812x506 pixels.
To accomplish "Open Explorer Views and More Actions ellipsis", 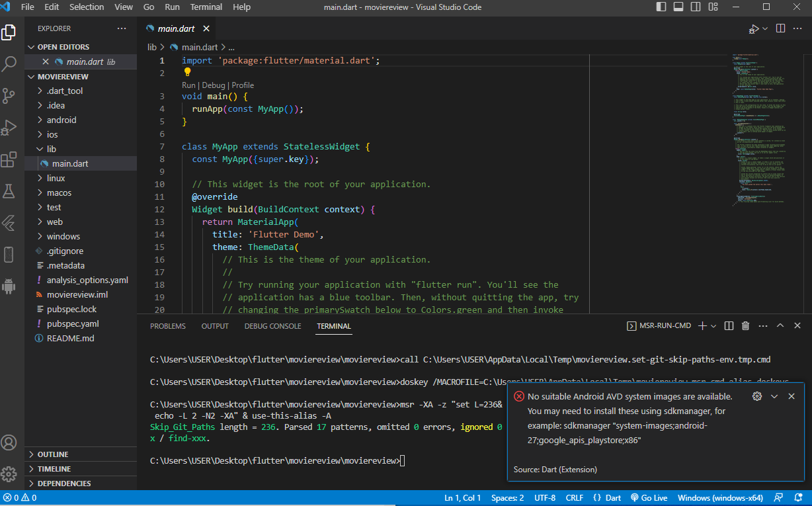I will (122, 28).
